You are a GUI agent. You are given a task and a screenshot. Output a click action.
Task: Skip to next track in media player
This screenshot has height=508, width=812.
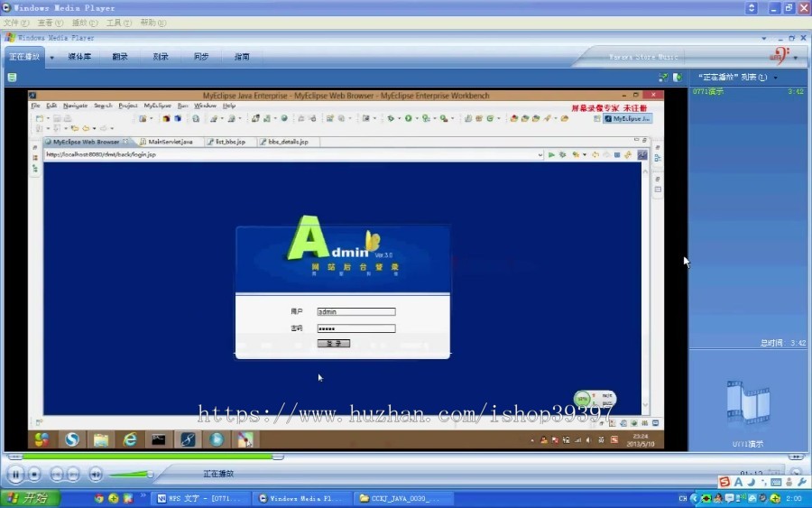tap(73, 474)
